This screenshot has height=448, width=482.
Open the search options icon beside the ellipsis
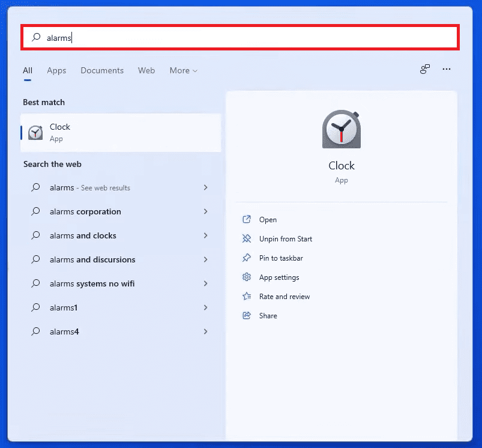[x=425, y=70]
